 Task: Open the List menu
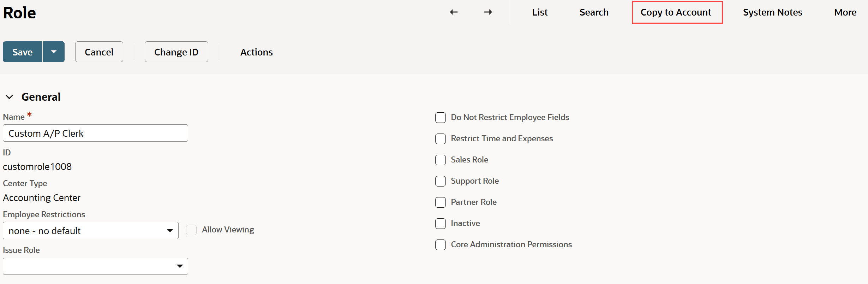(539, 12)
